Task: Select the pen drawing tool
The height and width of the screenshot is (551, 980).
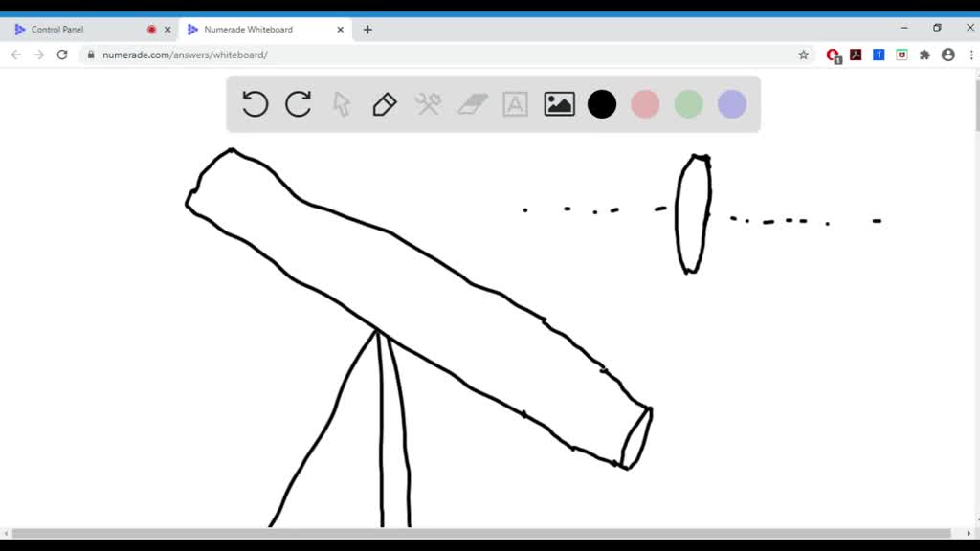Action: coord(385,103)
